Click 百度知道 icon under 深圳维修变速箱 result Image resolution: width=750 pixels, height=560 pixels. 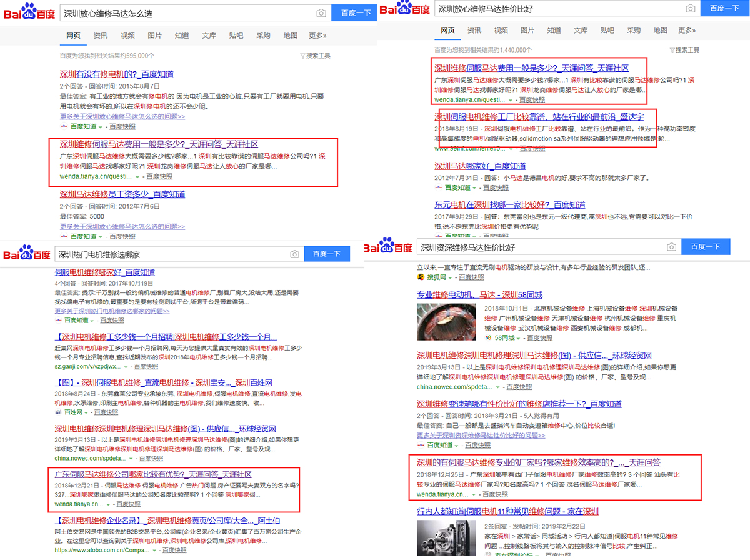tap(421, 445)
